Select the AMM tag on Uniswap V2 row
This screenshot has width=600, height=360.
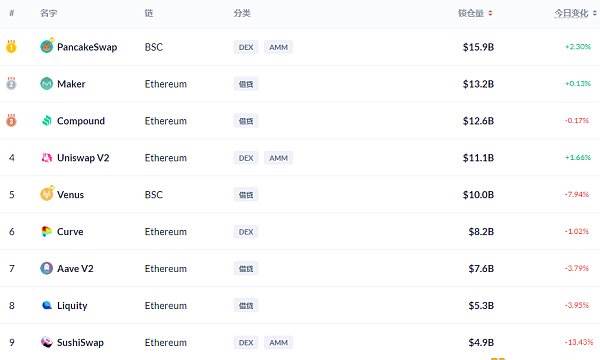tap(278, 158)
